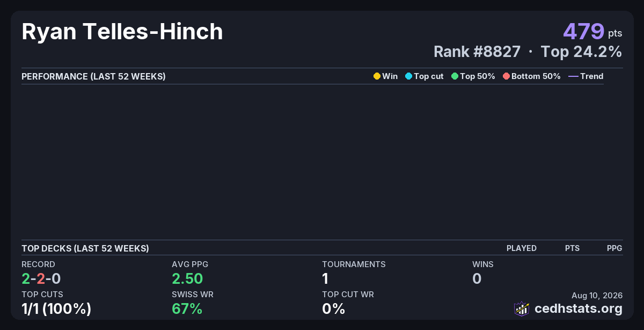Select the Performance (Last 52 Weeks) header
The width and height of the screenshot is (644, 330).
[93, 76]
